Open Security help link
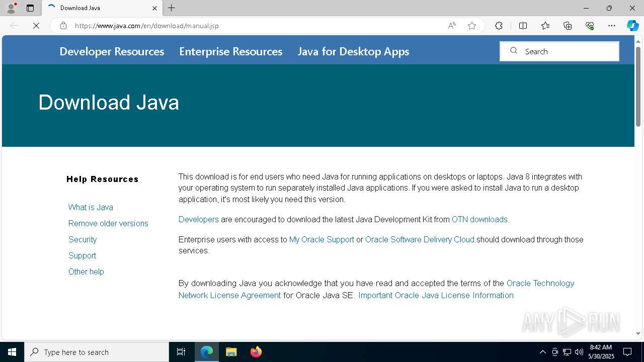 point(83,239)
